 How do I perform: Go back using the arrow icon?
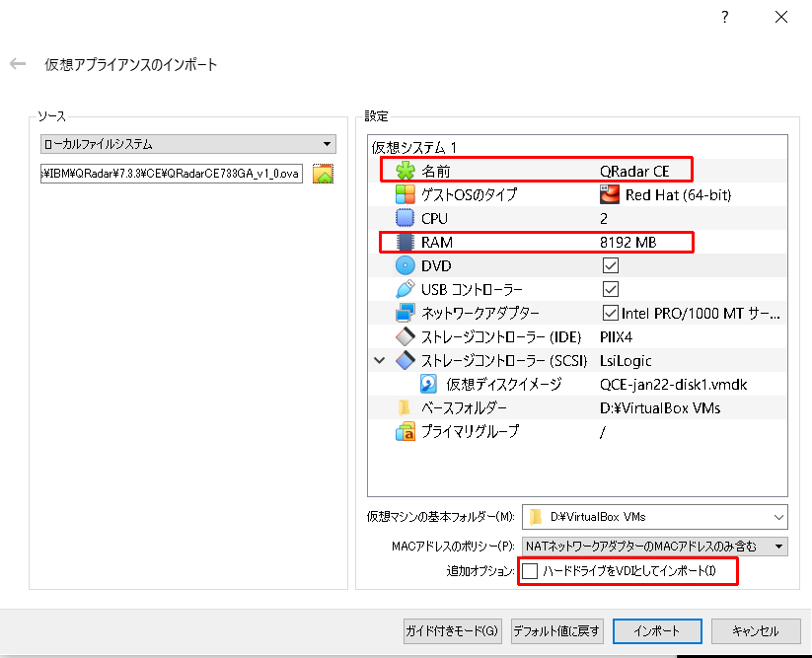pyautogui.click(x=18, y=64)
